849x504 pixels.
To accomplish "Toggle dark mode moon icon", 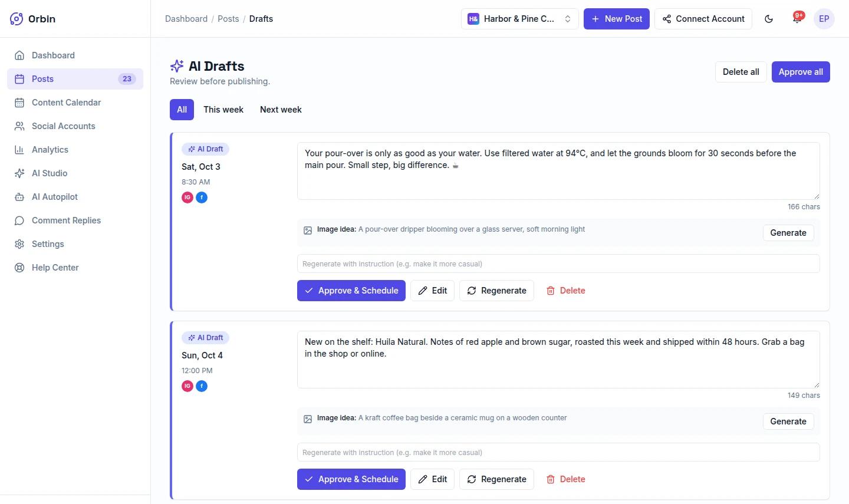I will pos(769,19).
